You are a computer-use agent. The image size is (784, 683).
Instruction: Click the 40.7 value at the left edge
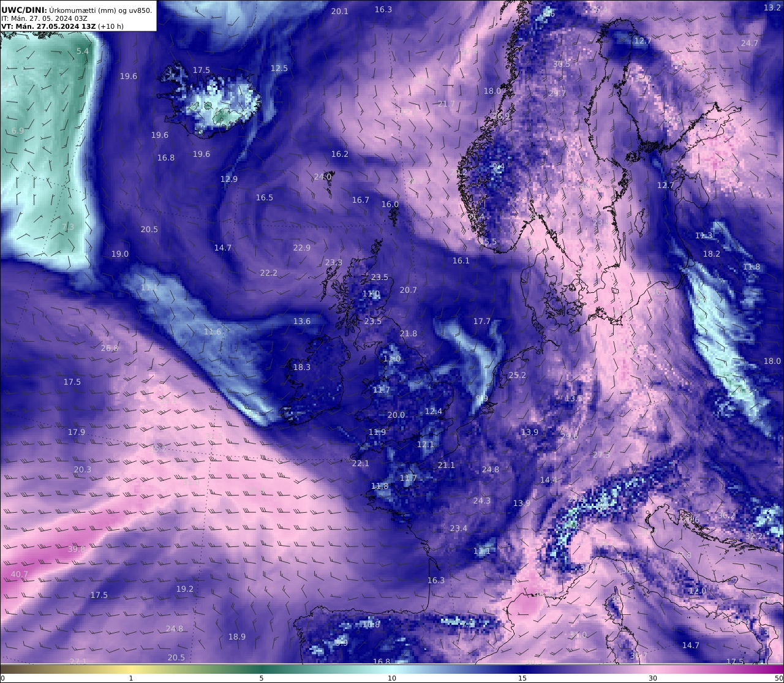[x=20, y=575]
